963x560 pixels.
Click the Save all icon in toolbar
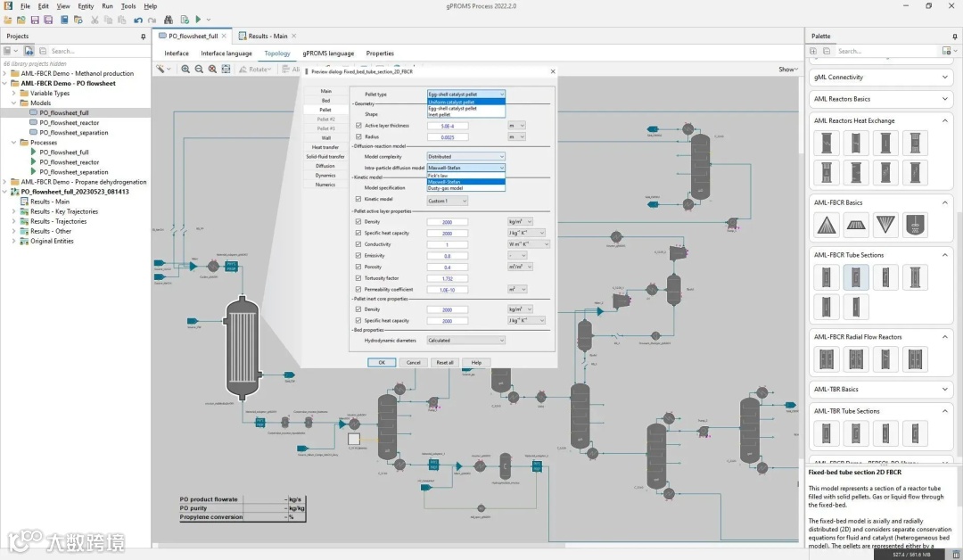[x=48, y=21]
